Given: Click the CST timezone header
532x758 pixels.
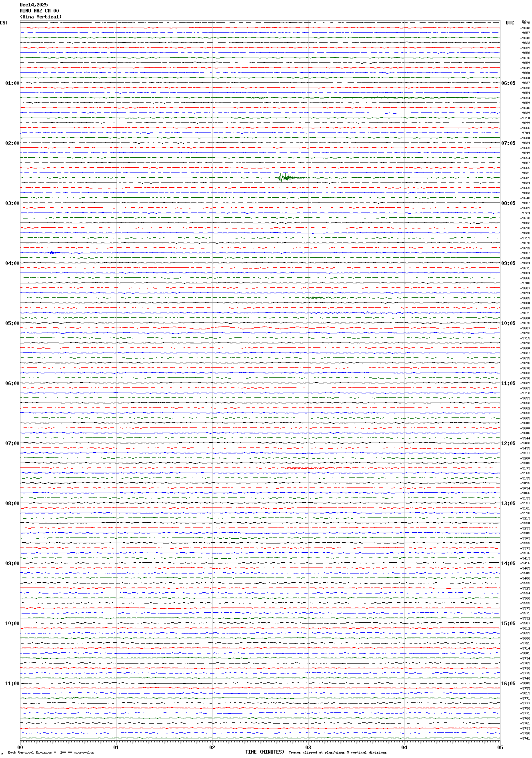Looking at the screenshot, I should [4, 23].
